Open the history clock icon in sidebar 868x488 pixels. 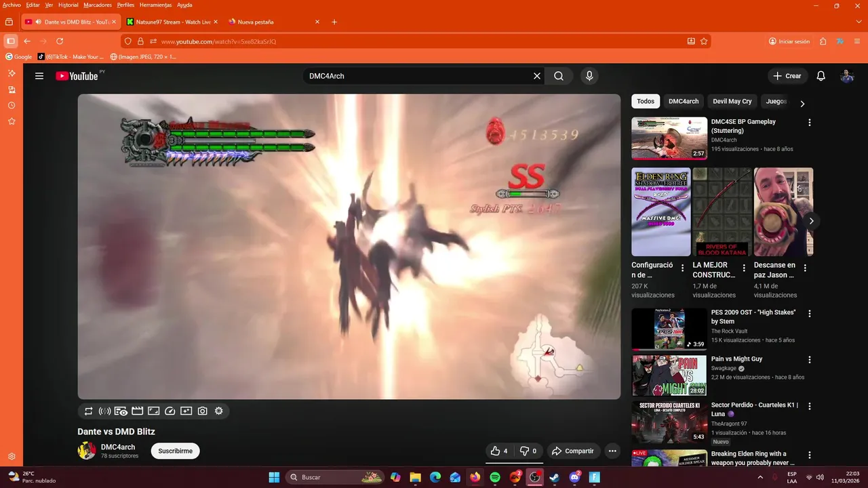point(12,105)
